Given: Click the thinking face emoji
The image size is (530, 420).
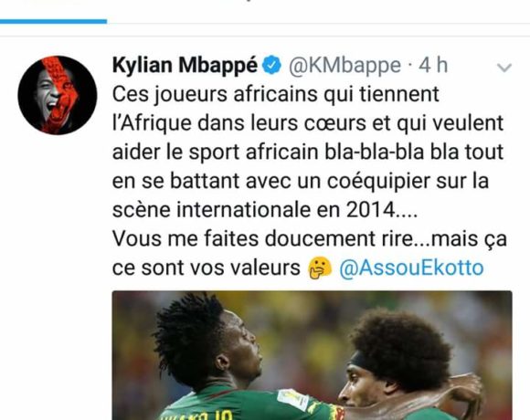Looking at the screenshot, I should (320, 268).
